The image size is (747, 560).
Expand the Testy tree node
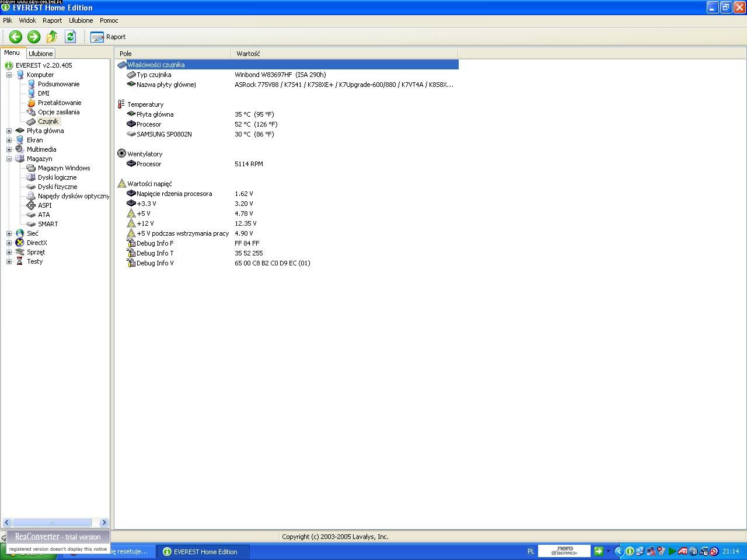[x=9, y=261]
